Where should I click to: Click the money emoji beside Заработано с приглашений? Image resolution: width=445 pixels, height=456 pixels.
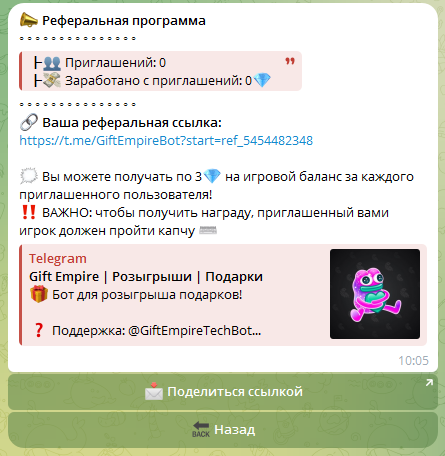pos(52,81)
